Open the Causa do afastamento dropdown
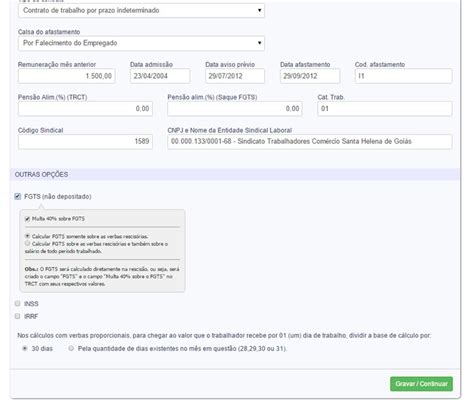Screen dimensions: 474x404 [141, 43]
